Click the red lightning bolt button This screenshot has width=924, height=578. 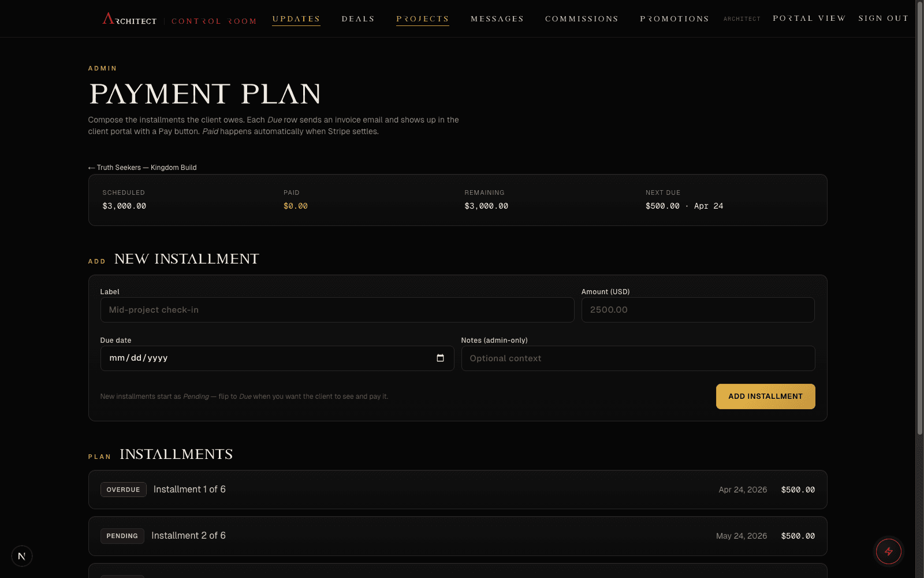[x=889, y=551]
